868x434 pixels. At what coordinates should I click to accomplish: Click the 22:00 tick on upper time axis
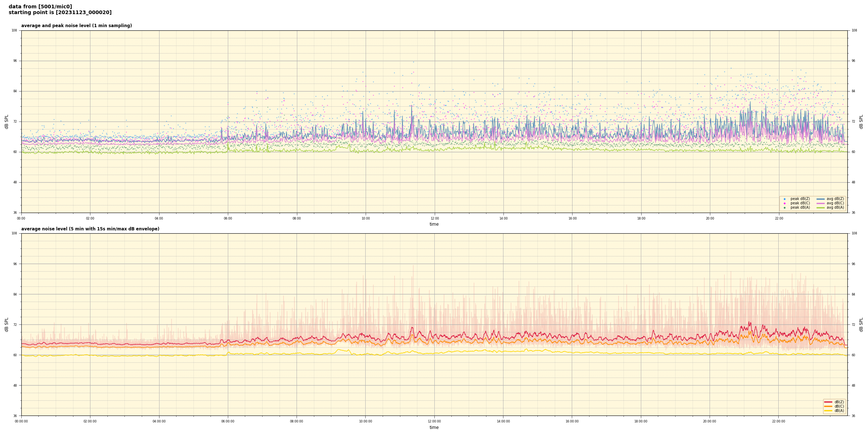click(x=779, y=218)
